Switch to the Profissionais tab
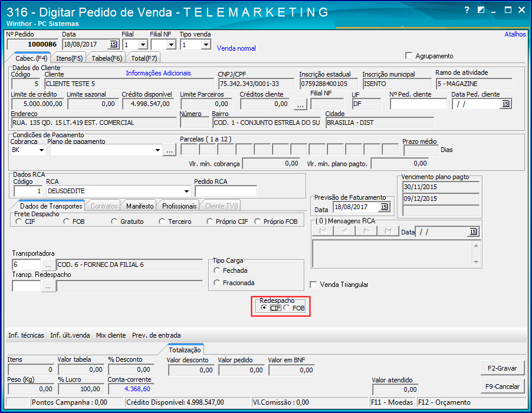The width and height of the screenshot is (532, 413). point(179,206)
